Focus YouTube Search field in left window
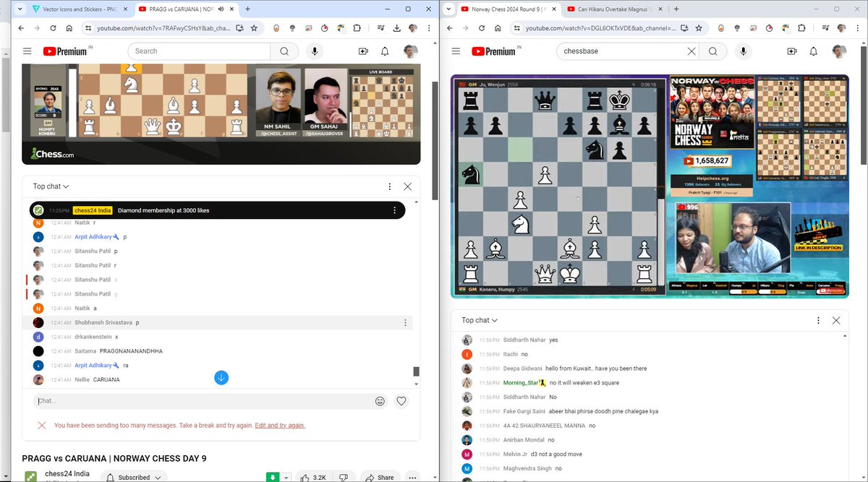Image resolution: width=868 pixels, height=482 pixels. tap(199, 51)
